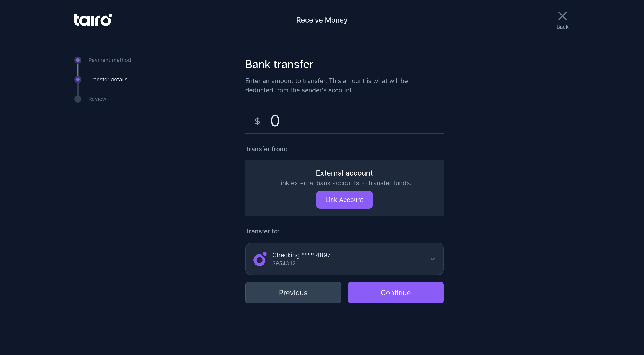Click the Receive Money page title

pos(322,20)
